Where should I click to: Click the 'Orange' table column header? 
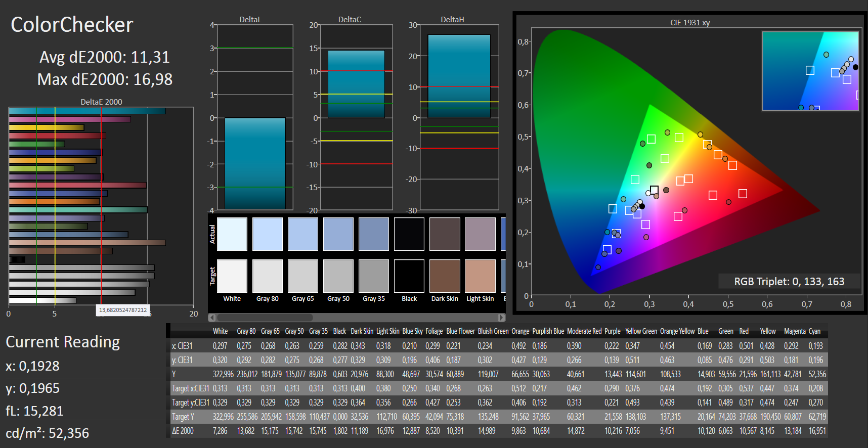point(520,331)
